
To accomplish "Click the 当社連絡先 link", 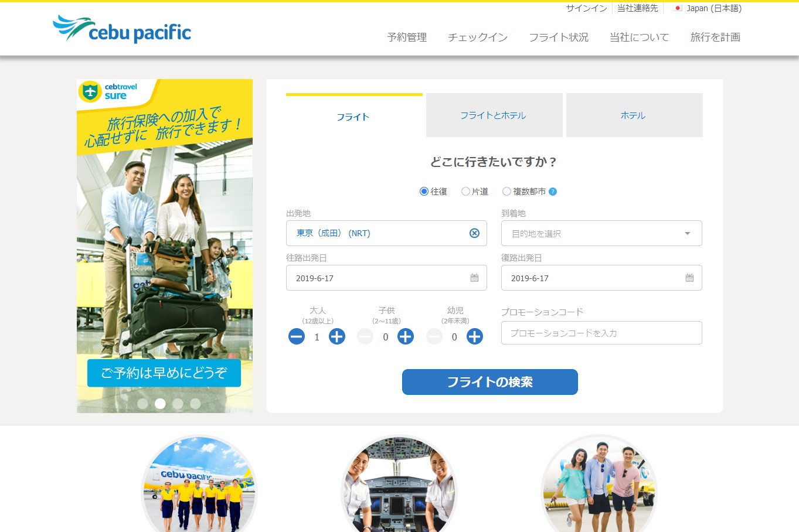I will click(x=637, y=8).
